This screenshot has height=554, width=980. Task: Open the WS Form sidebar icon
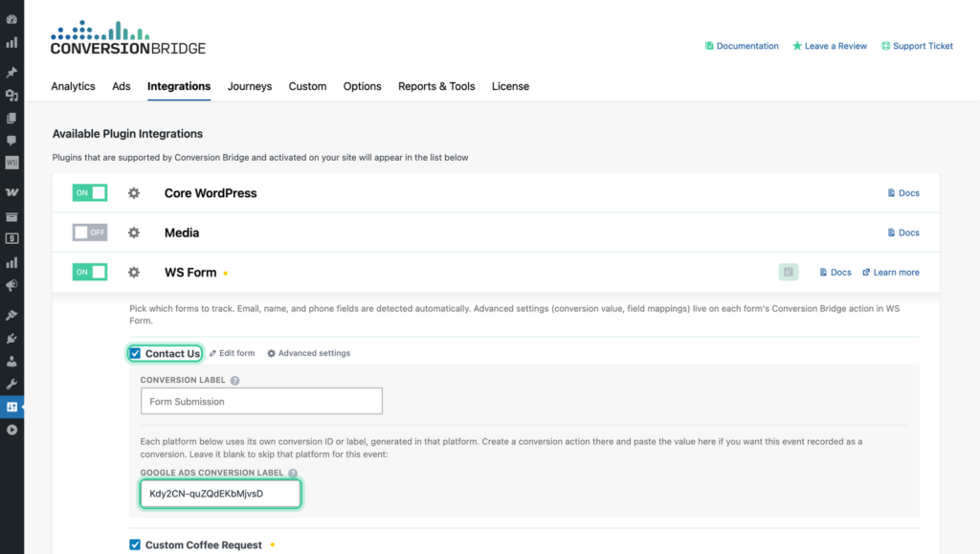tap(11, 163)
